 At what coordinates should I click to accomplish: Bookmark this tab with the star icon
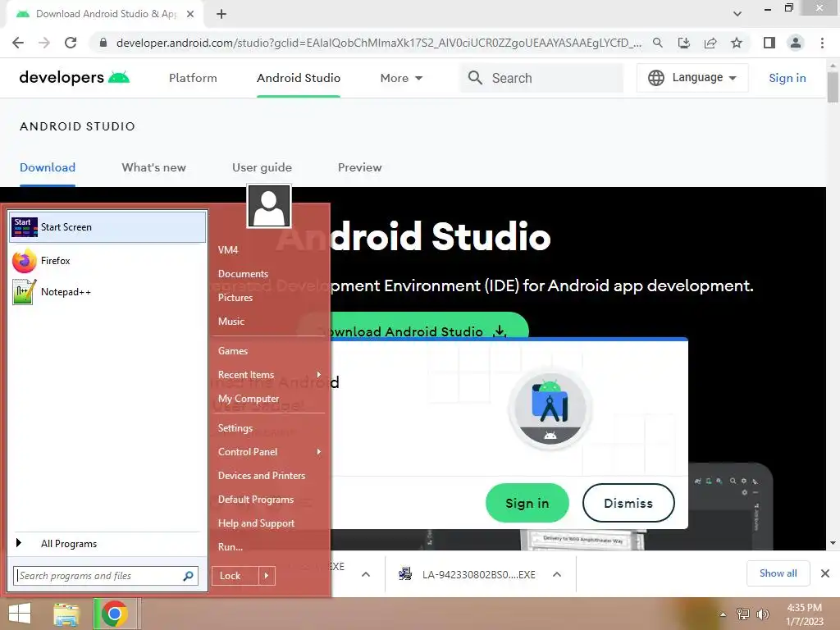[737, 43]
